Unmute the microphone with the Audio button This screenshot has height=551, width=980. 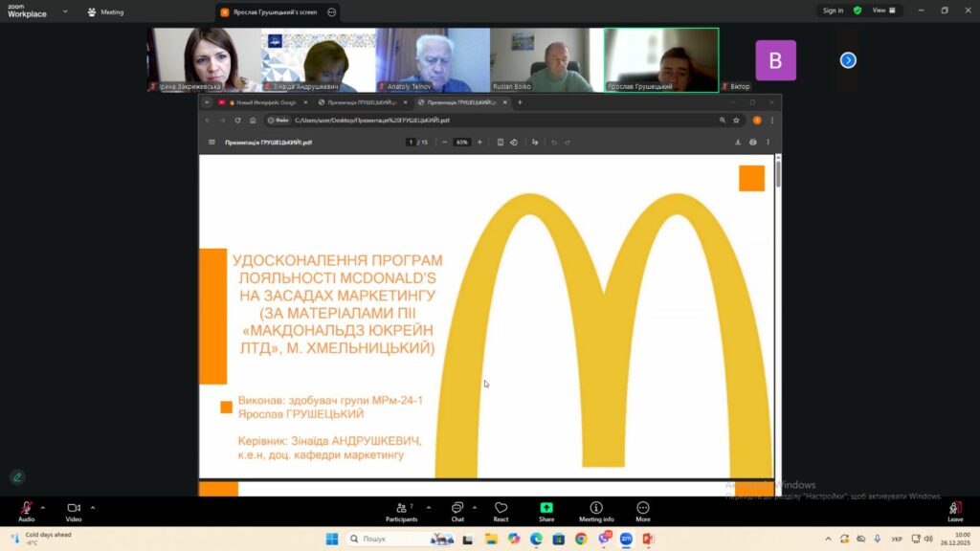click(26, 511)
